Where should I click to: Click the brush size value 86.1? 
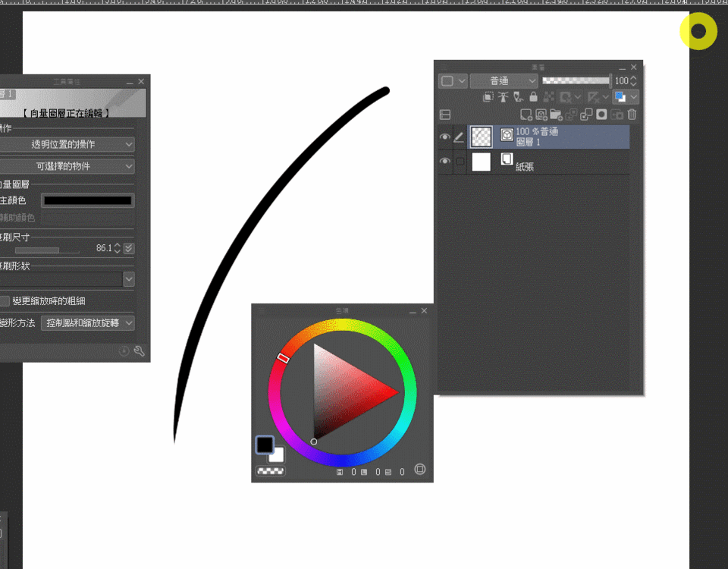pyautogui.click(x=104, y=248)
